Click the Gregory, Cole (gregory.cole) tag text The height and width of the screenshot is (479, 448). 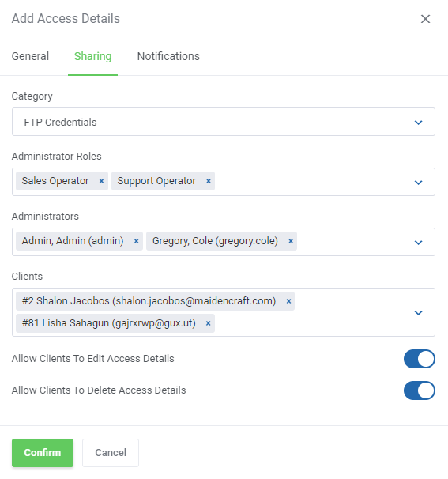tap(215, 241)
